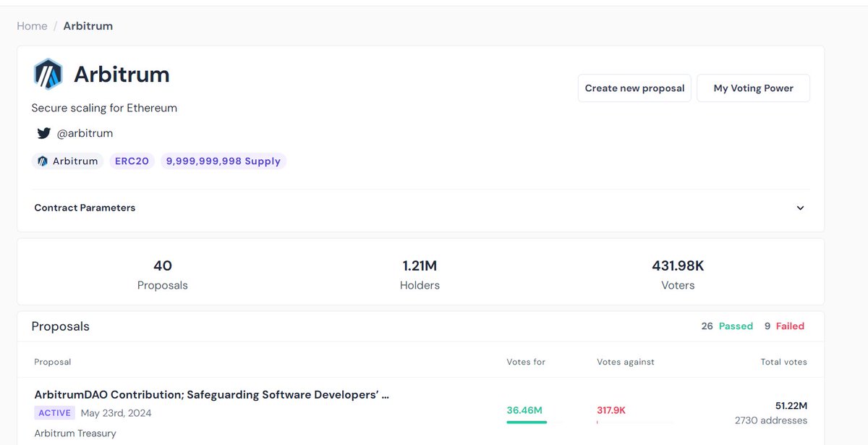The height and width of the screenshot is (445, 868).
Task: Open the @arbitrum Twitter handle
Action: click(x=85, y=133)
